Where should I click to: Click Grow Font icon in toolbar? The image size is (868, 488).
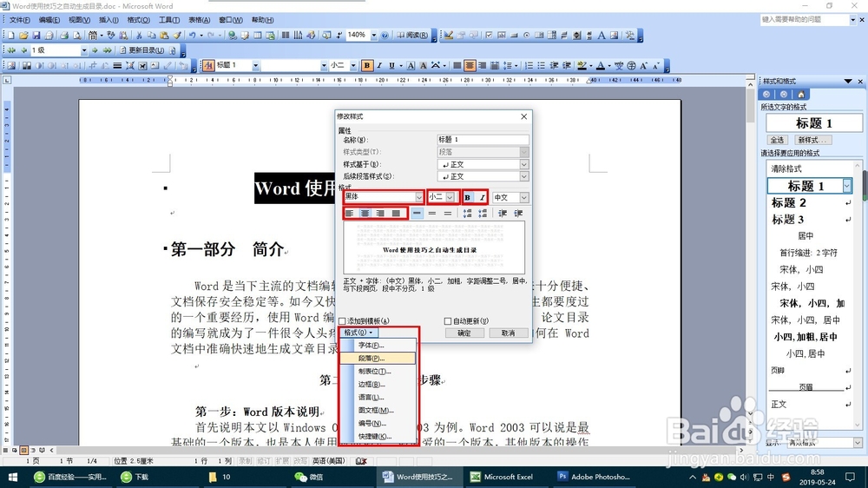643,65
